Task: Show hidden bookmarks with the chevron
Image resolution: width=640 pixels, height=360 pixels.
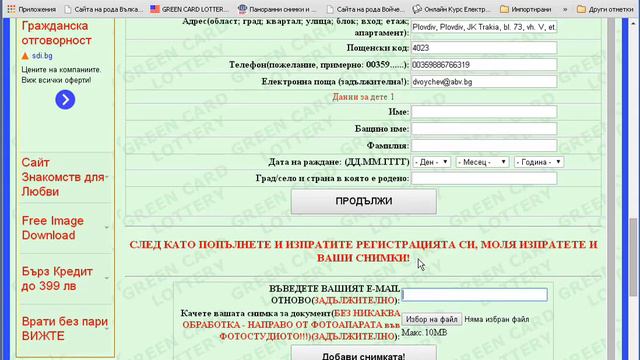Action: point(565,9)
